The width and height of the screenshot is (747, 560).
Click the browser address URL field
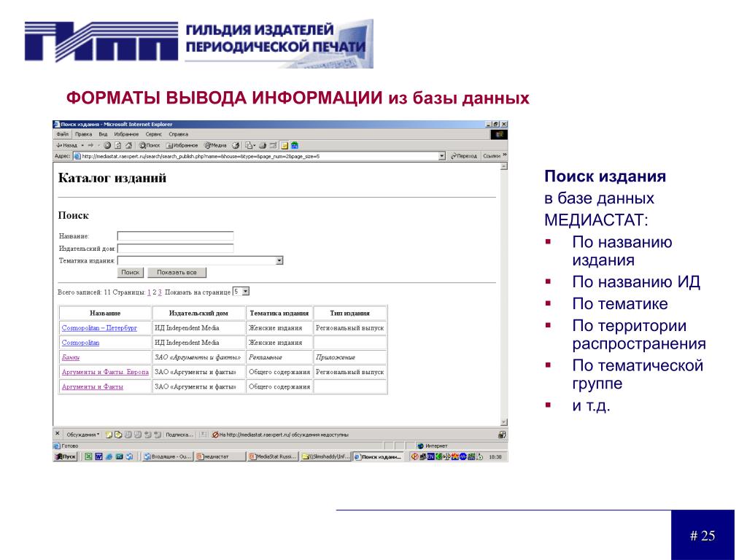click(x=260, y=156)
